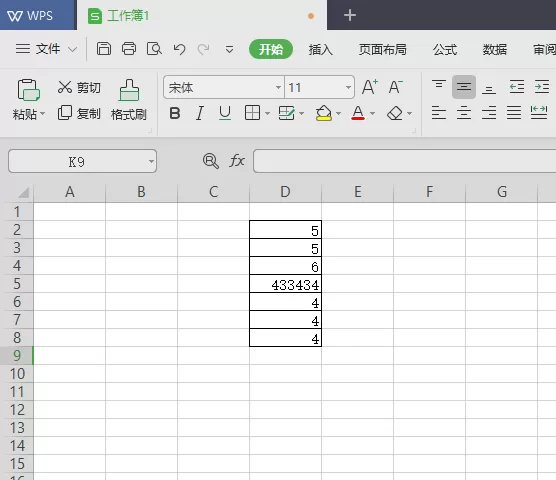Image resolution: width=556 pixels, height=480 pixels.
Task: Align text right
Action: (x=489, y=113)
